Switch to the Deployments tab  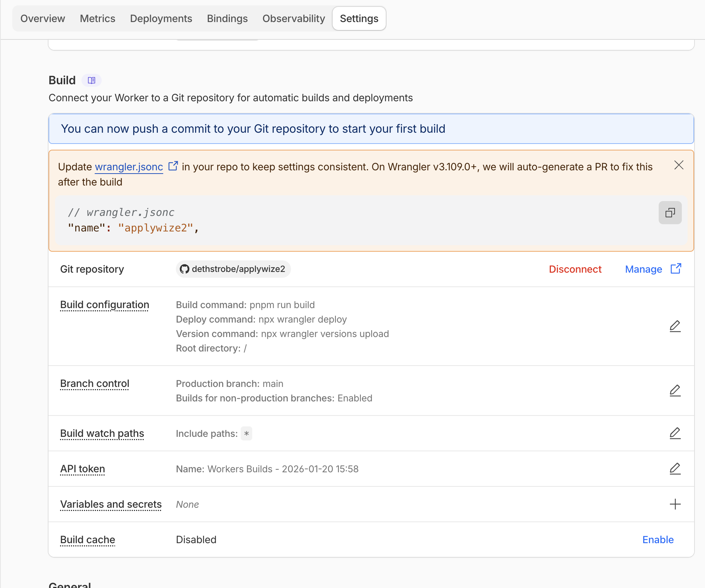161,18
